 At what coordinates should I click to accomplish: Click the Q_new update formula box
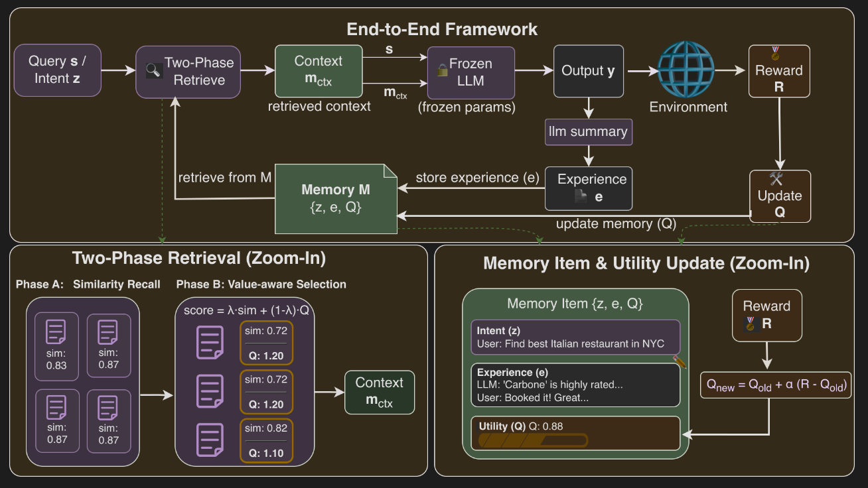click(x=776, y=385)
